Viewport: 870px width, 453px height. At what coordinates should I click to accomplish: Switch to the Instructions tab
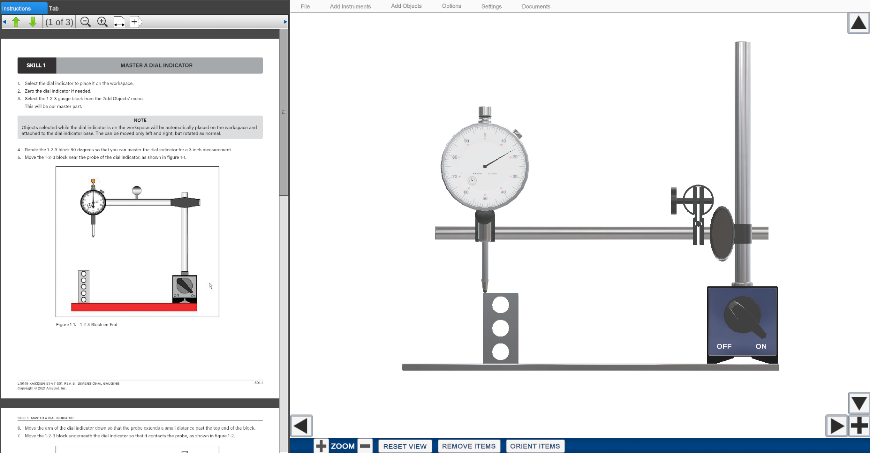pos(20,7)
